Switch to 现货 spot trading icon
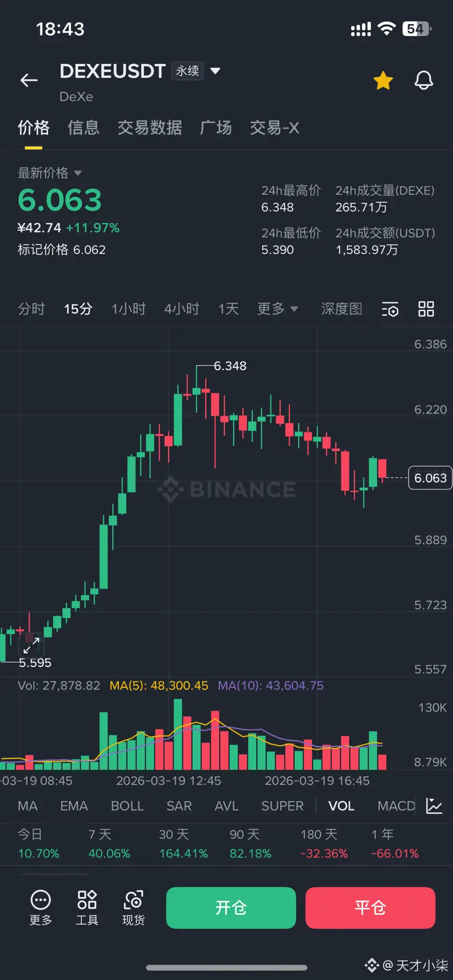Image resolution: width=453 pixels, height=980 pixels. (133, 908)
